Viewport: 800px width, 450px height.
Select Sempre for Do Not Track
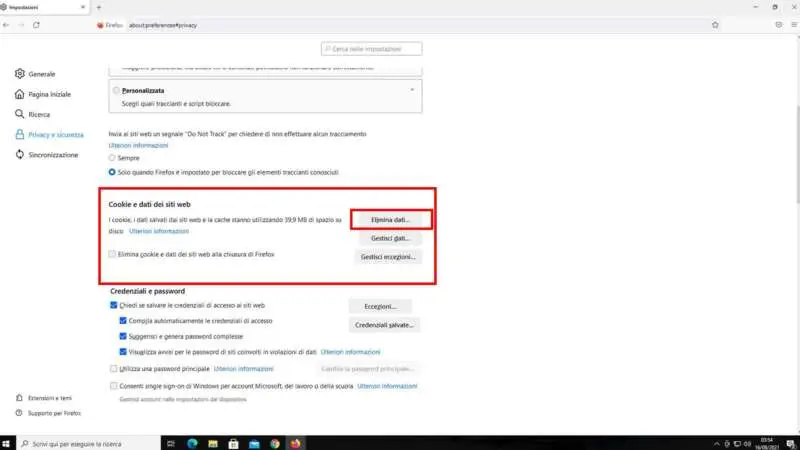112,158
